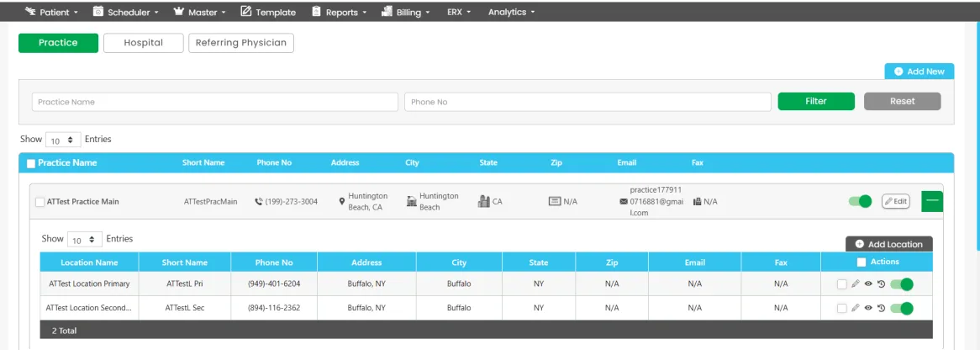Open the locations Show entries dropdown

(85, 240)
